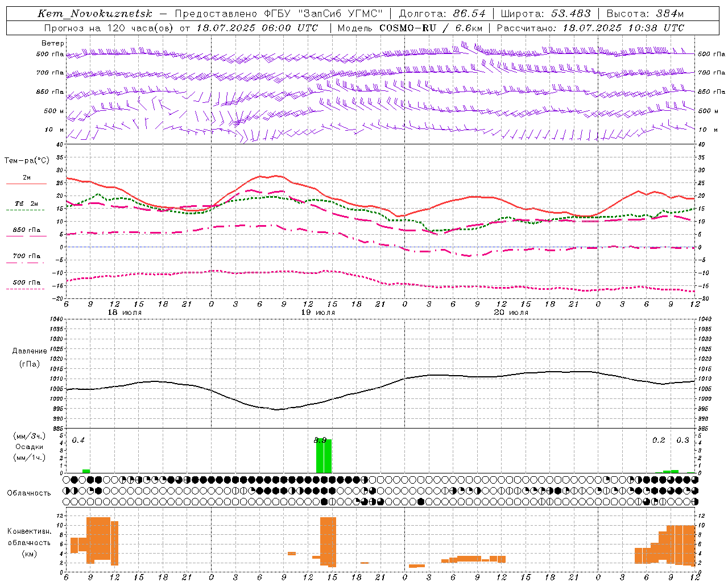Click the Td 2м legend label
The image size is (728, 582).
point(27,203)
